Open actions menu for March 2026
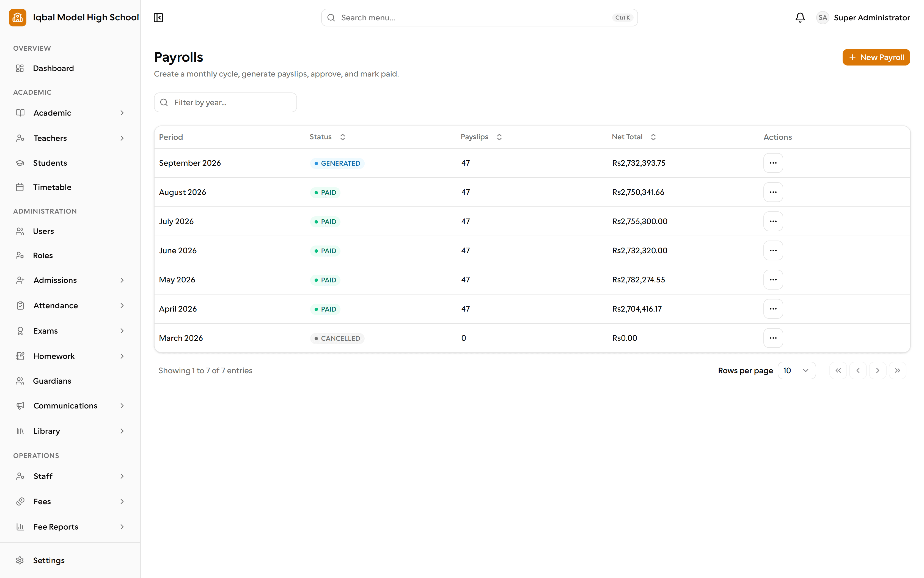Viewport: 924px width, 578px height. [x=773, y=338]
